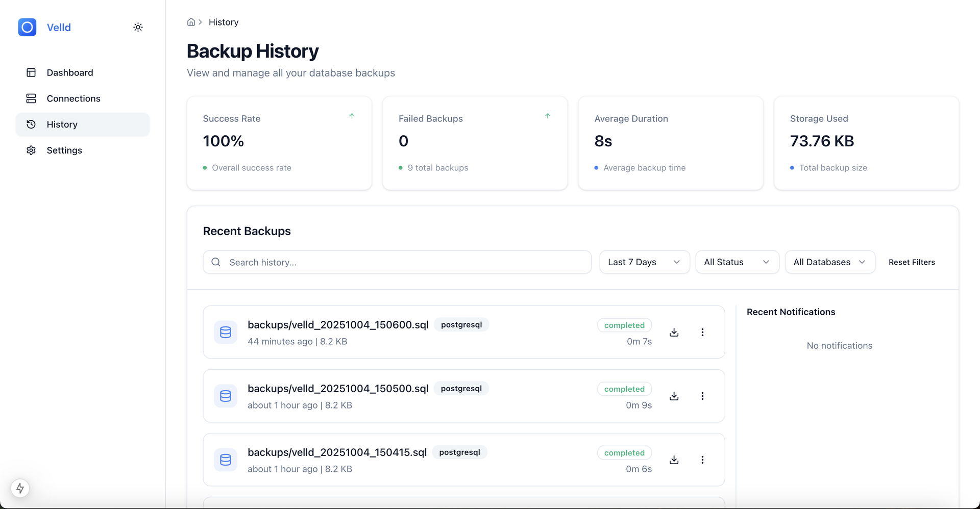Screen dimensions: 980x509
Task: Open more options for velld_20251004_150500.sql
Action: (702, 396)
